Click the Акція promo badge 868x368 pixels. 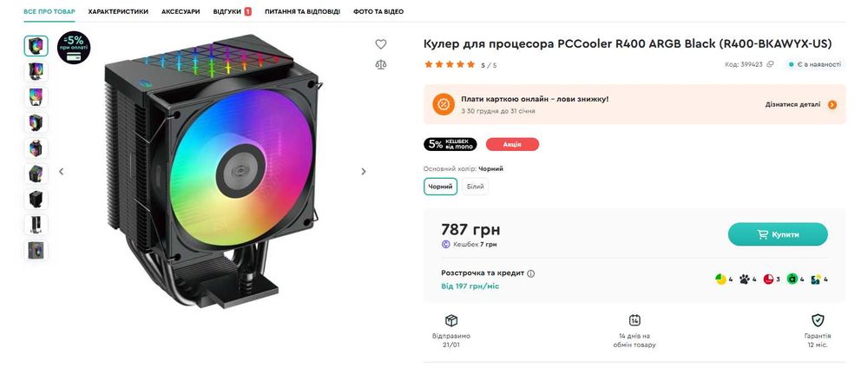[x=512, y=144]
